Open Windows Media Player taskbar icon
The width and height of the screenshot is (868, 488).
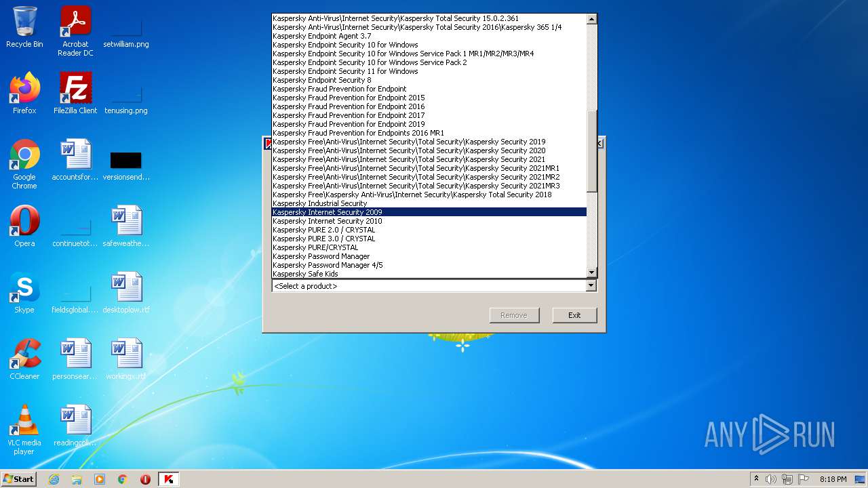tap(100, 479)
